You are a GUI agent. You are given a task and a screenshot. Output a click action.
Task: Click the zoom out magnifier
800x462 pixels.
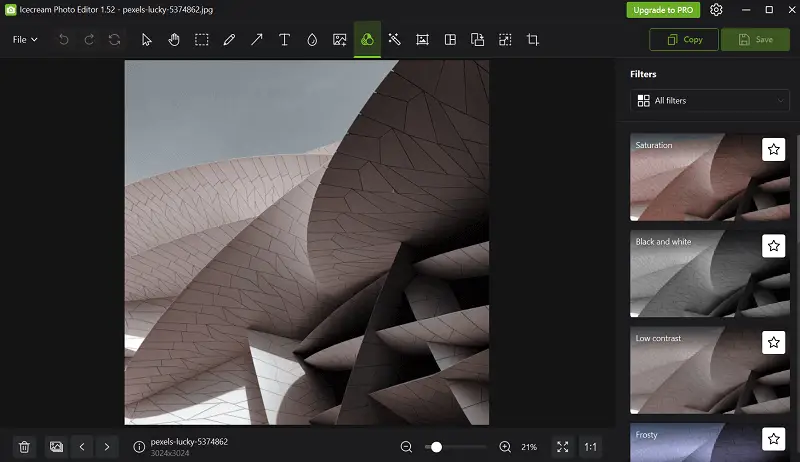[406, 447]
